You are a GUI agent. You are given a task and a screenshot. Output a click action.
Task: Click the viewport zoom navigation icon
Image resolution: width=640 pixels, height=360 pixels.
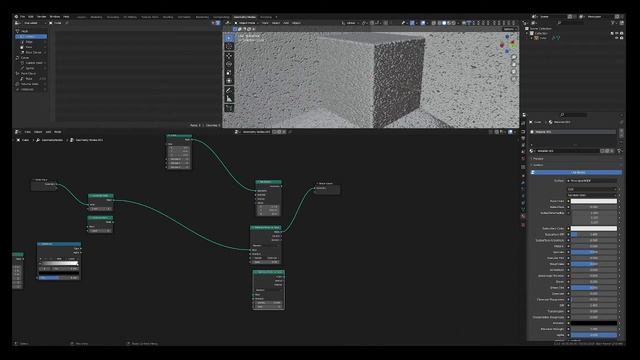(514, 57)
